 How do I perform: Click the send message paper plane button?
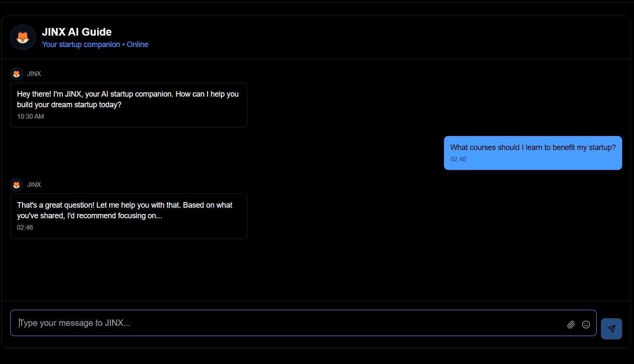[611, 329]
